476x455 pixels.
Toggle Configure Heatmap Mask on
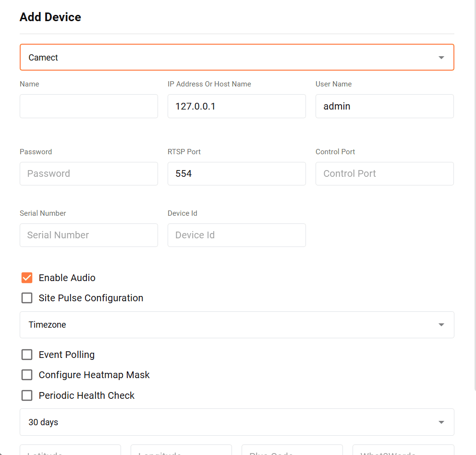pyautogui.click(x=26, y=375)
